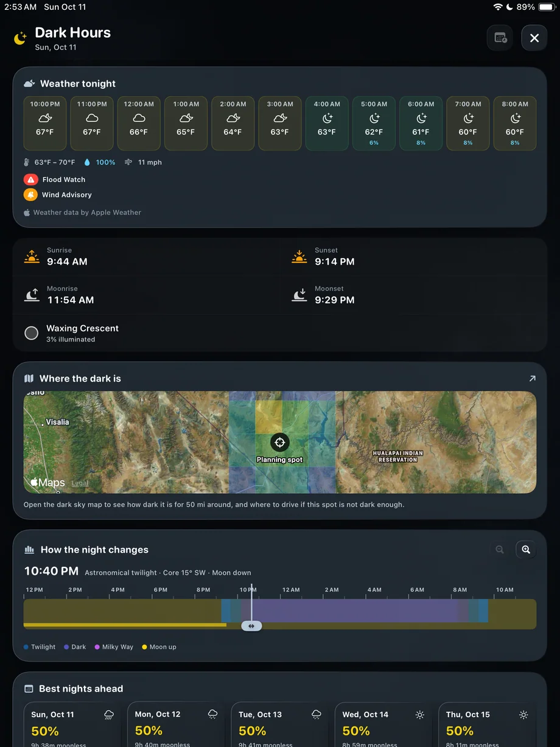This screenshot has width=560, height=747.
Task: Click the Dark legend color dot
Action: pos(66,647)
